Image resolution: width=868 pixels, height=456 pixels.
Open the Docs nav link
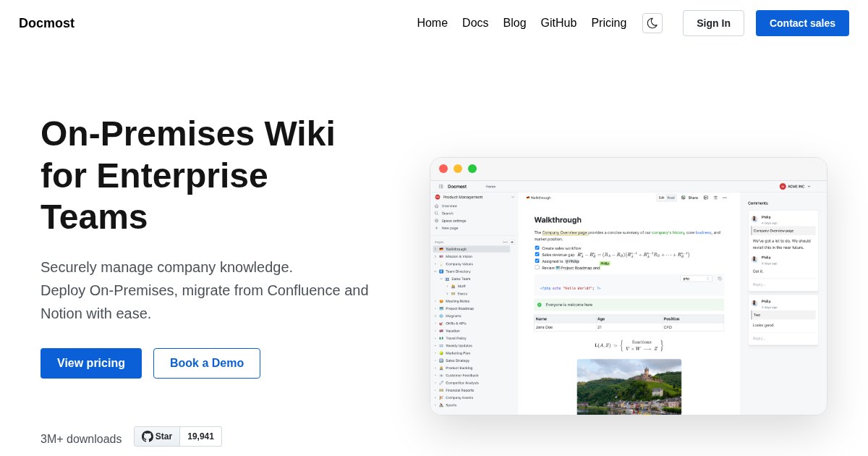[x=475, y=23]
